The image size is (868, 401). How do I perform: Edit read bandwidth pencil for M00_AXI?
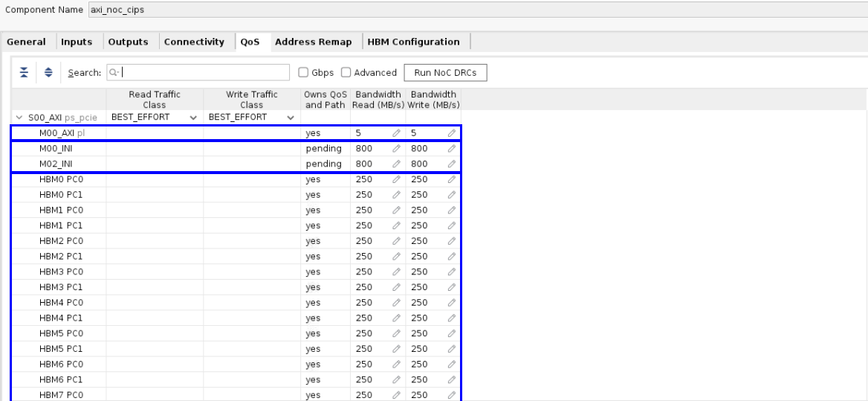396,133
